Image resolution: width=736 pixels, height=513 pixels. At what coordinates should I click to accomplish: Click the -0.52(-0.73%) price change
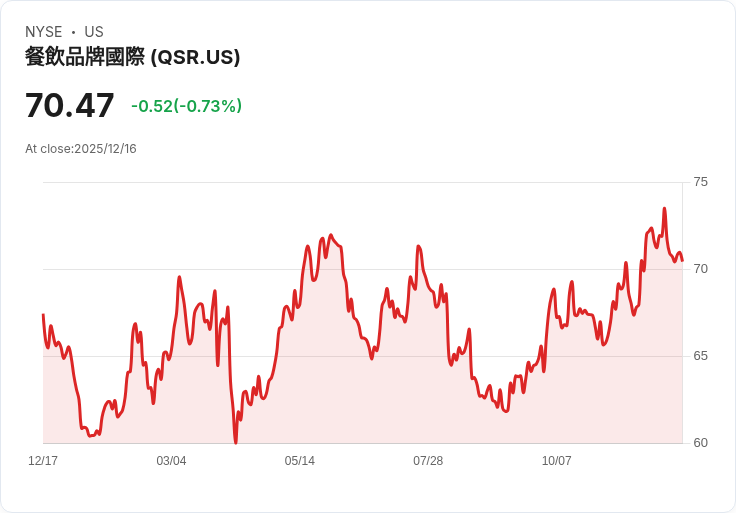[x=186, y=106]
